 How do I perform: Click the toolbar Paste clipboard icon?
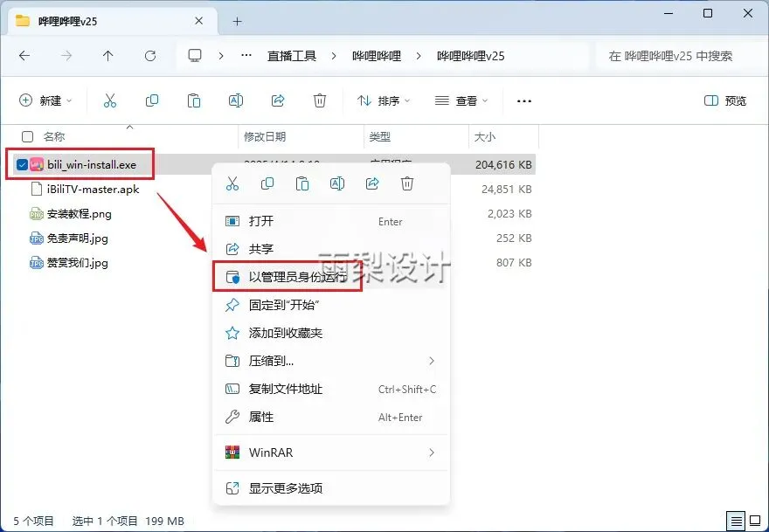click(x=194, y=100)
